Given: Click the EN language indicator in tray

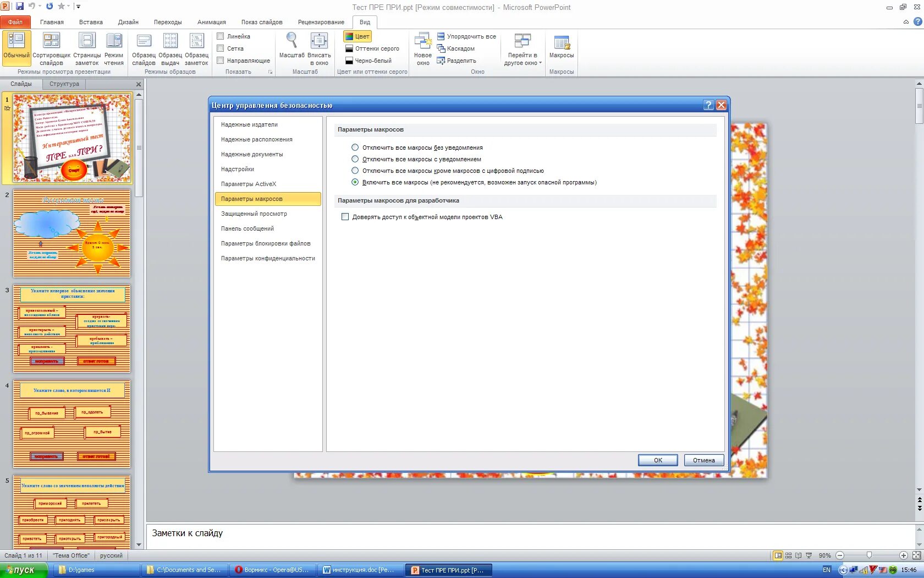Looking at the screenshot, I should click(x=827, y=570).
